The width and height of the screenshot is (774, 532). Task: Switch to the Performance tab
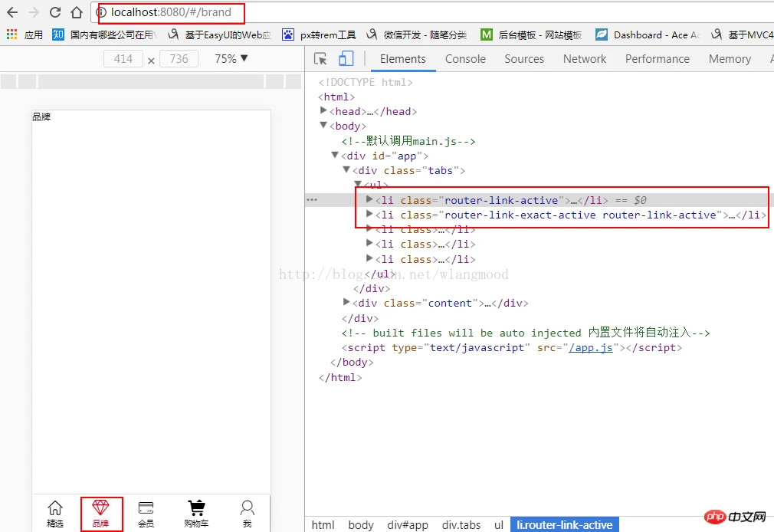(657, 59)
